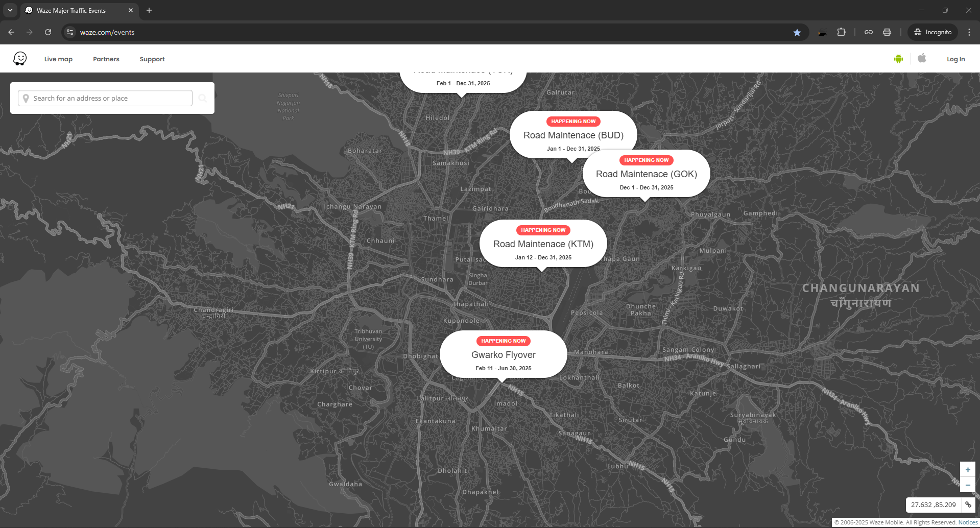Zoom in on the map
The image size is (980, 528).
[x=967, y=470]
